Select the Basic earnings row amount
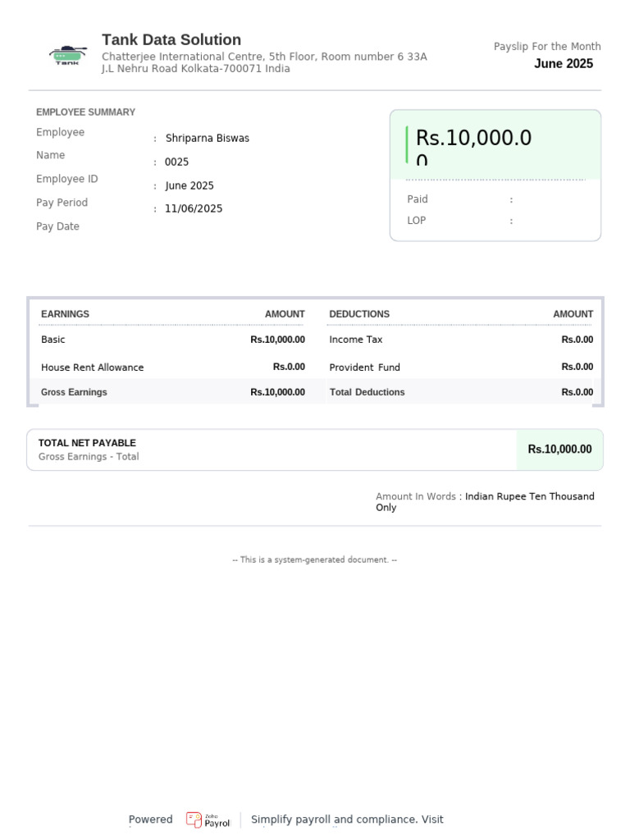The height and width of the screenshot is (840, 630). point(277,339)
